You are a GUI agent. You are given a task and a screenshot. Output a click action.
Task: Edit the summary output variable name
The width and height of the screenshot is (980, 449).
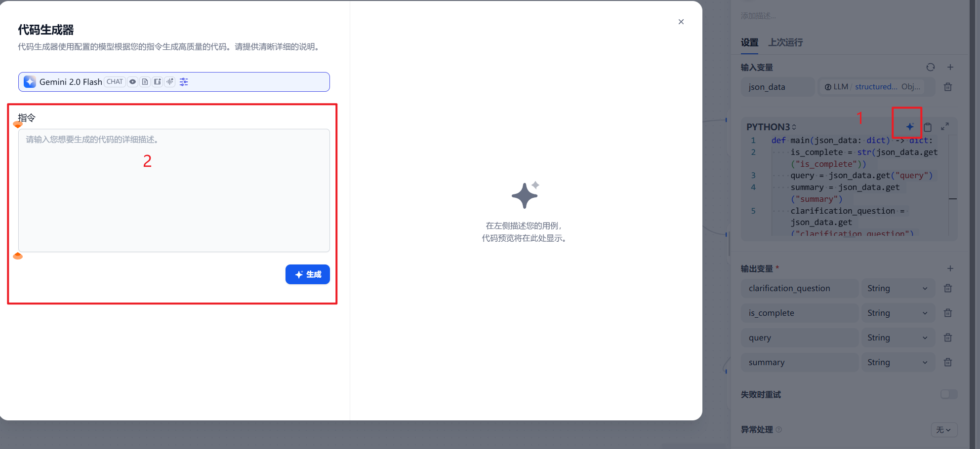800,362
